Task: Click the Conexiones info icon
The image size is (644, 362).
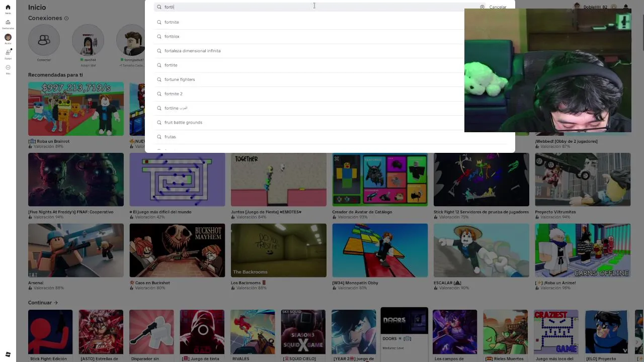Action: [66, 19]
